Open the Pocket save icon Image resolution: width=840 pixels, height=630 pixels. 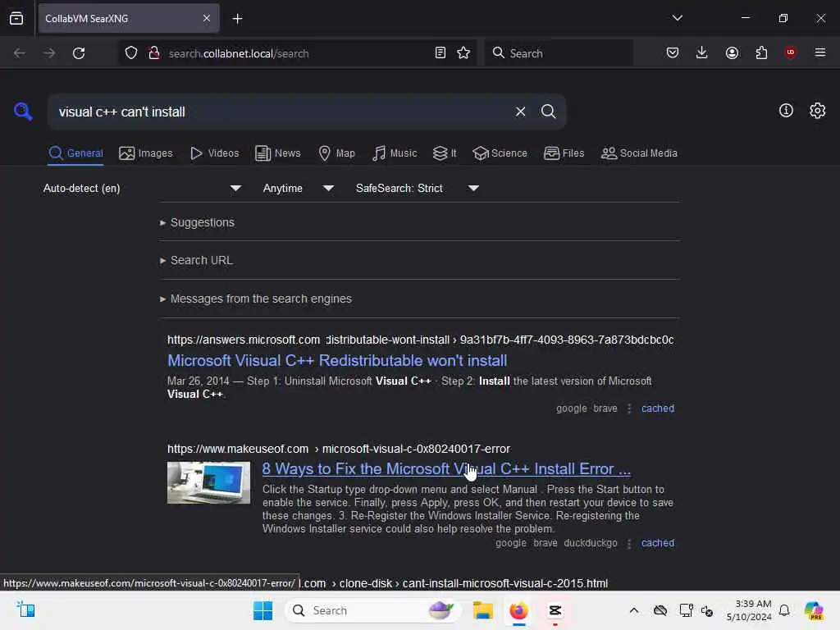(673, 52)
